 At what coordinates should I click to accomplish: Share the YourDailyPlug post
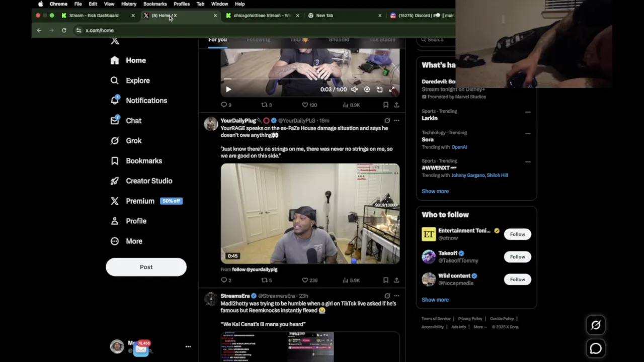coord(396,280)
